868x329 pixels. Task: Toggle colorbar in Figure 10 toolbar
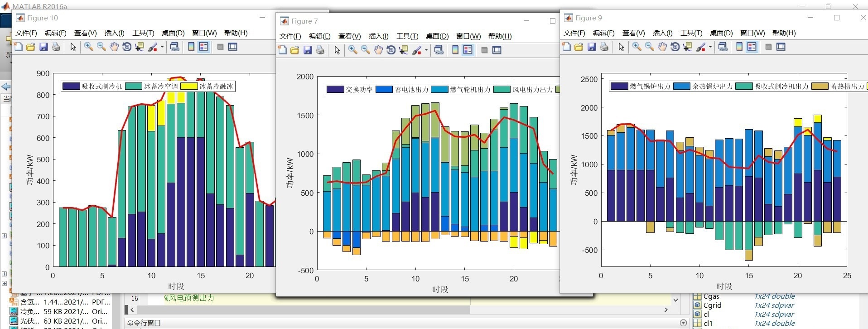[191, 47]
